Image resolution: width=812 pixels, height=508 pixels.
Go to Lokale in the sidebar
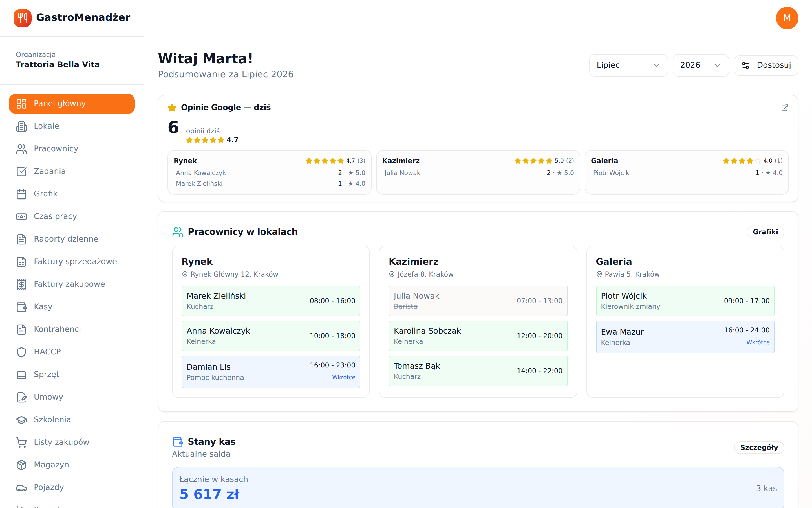coord(72,126)
